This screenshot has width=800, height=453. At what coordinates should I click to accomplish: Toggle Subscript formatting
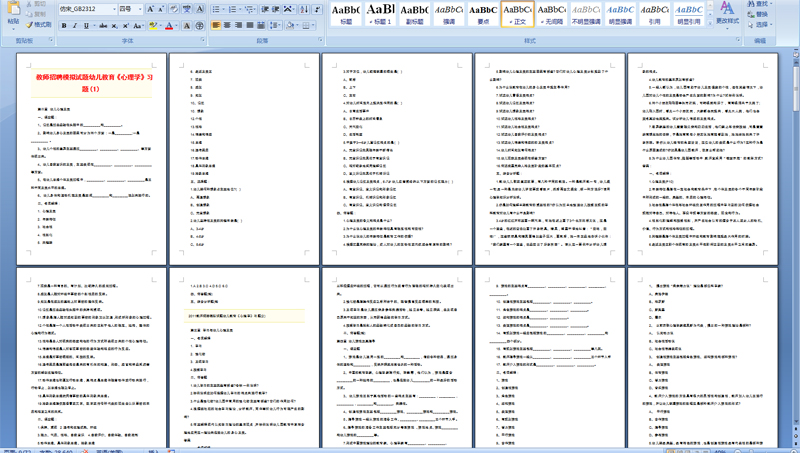click(115, 26)
